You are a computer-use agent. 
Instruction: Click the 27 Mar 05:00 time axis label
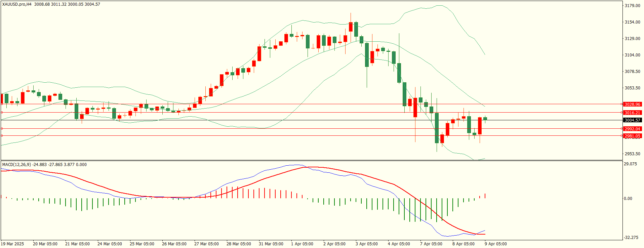pyautogui.click(x=206, y=244)
